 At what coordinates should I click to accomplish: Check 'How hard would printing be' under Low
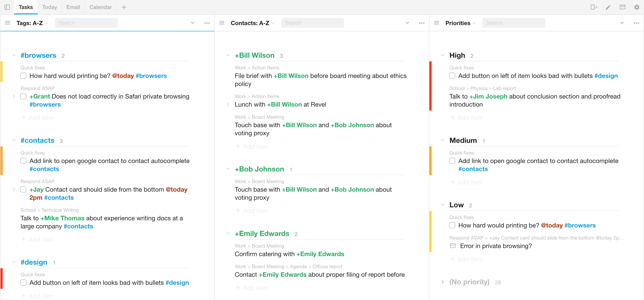452,225
